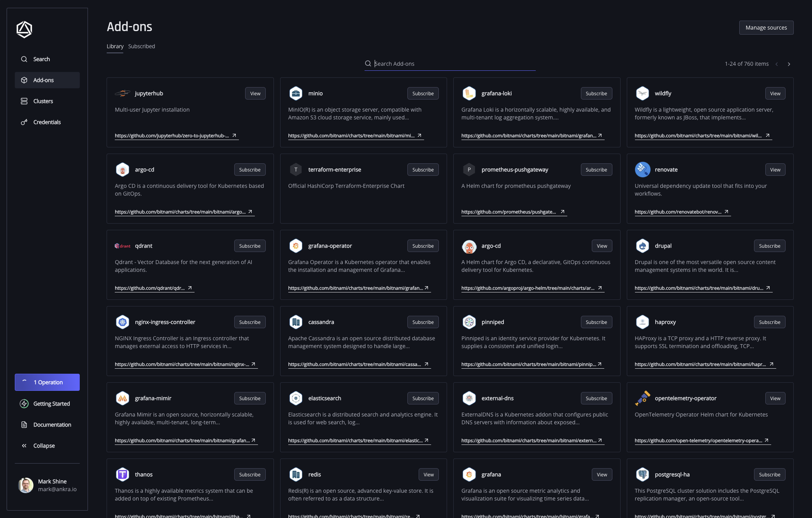Click the postgresql-ha elephant icon
The image size is (812, 518).
tap(642, 474)
